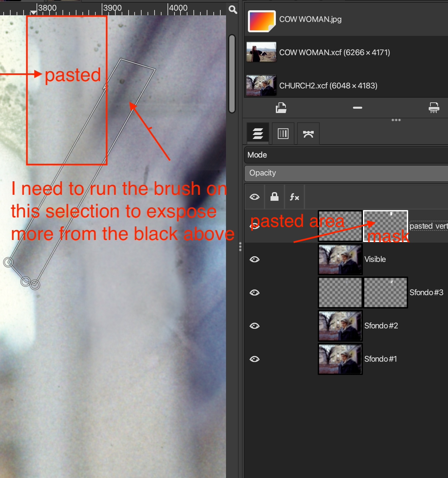Hide the Sfondo#2 layer
Screen dimensions: 448x478
(x=255, y=326)
